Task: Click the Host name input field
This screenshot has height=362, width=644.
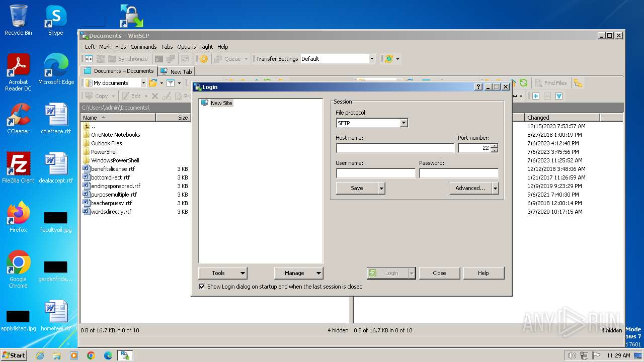Action: coord(395,148)
